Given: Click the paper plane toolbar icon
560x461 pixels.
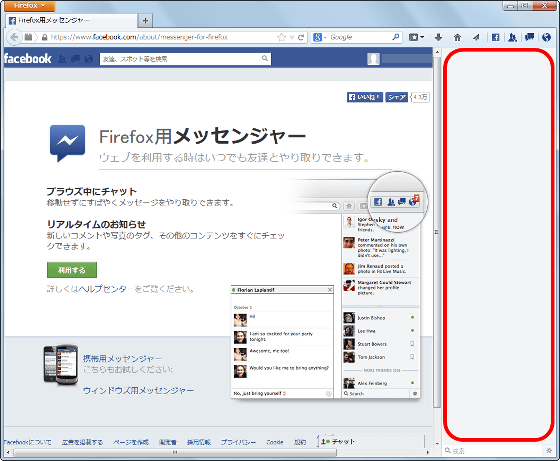Looking at the screenshot, I should coord(476,37).
